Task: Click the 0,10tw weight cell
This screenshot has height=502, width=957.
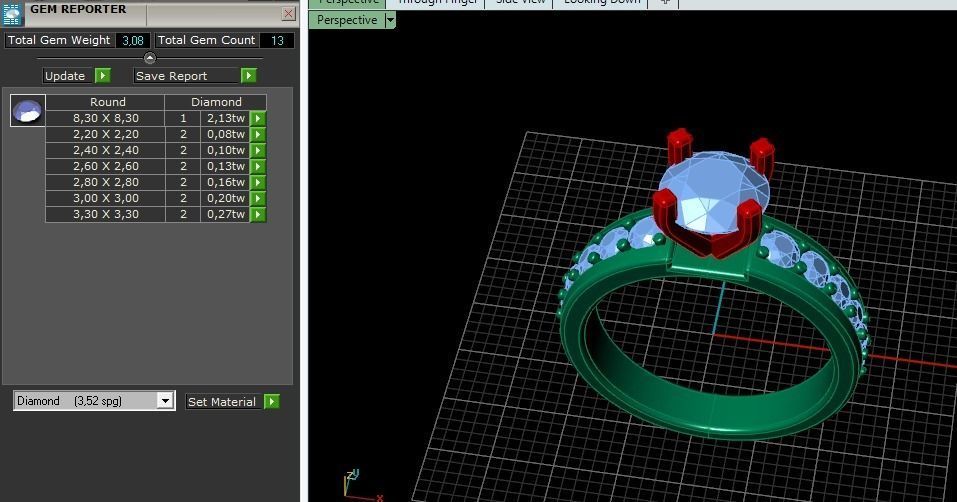Action: (225, 150)
